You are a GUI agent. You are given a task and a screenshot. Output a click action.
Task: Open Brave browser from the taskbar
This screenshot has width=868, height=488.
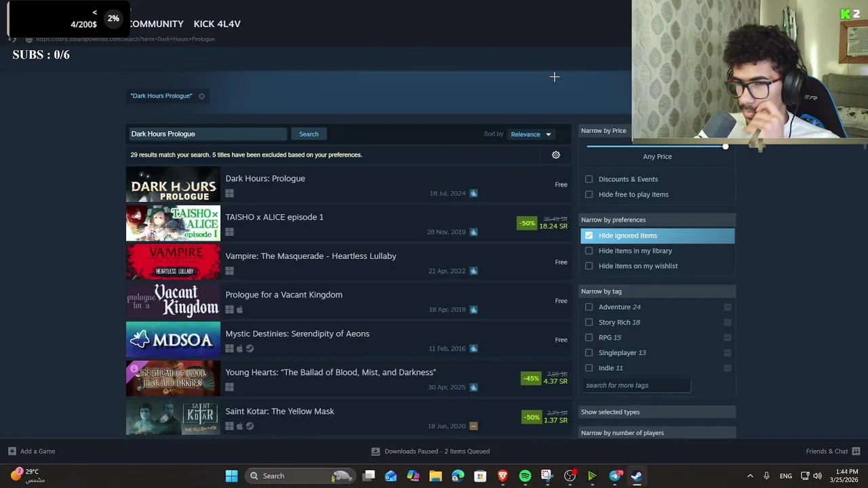pos(502,476)
